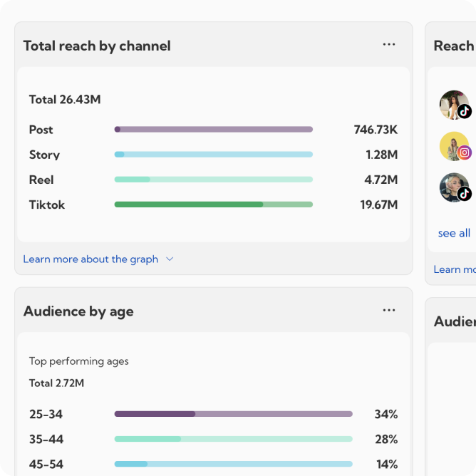Click the Learn more about the graph link

pyautogui.click(x=90, y=259)
